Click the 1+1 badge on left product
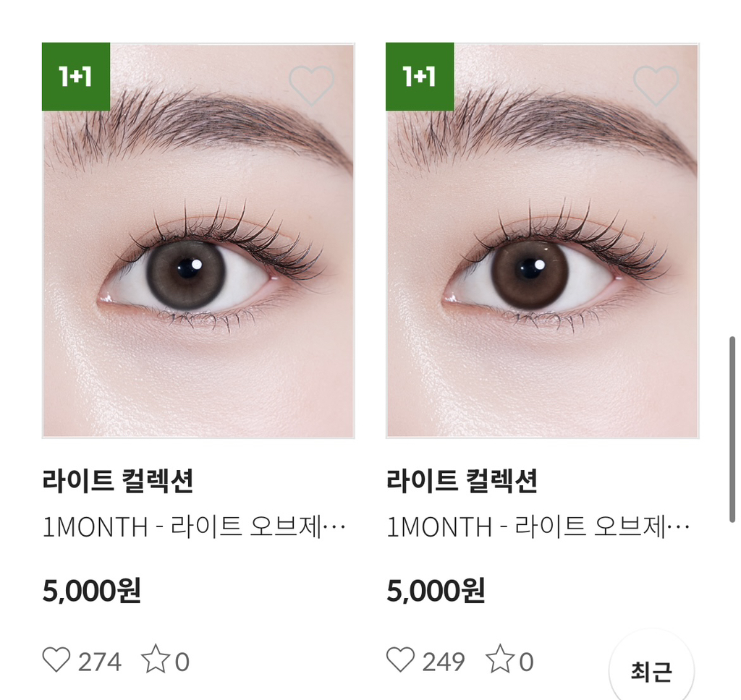The width and height of the screenshot is (741, 700). (75, 77)
